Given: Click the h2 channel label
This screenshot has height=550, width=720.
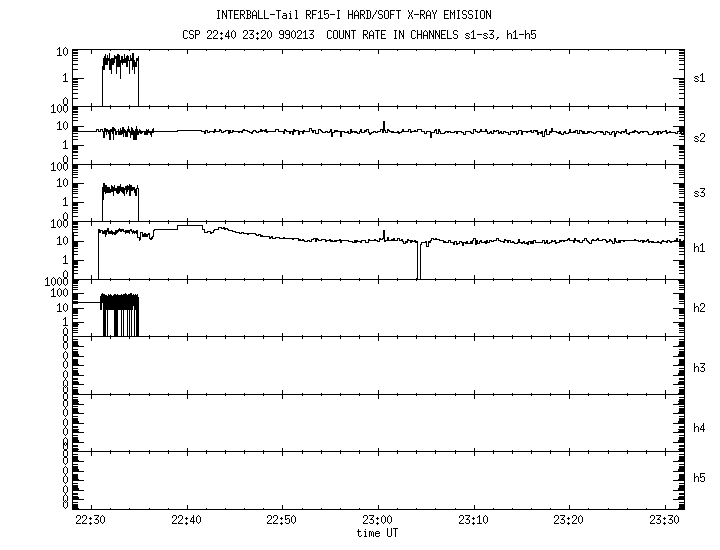Looking at the screenshot, I should [x=700, y=307].
